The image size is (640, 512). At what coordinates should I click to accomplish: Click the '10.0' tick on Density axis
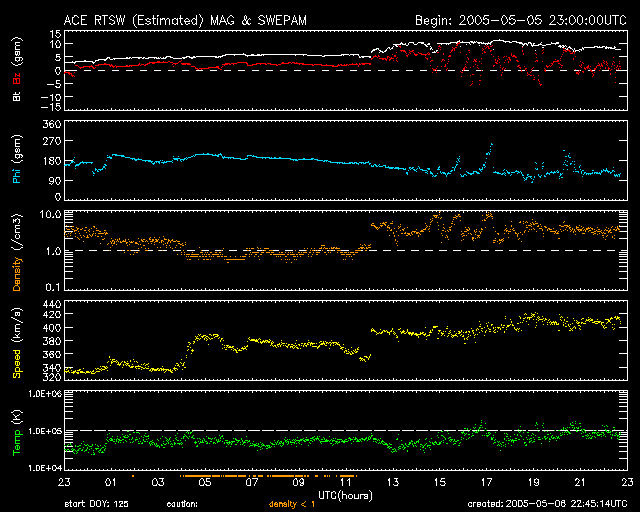[51, 214]
